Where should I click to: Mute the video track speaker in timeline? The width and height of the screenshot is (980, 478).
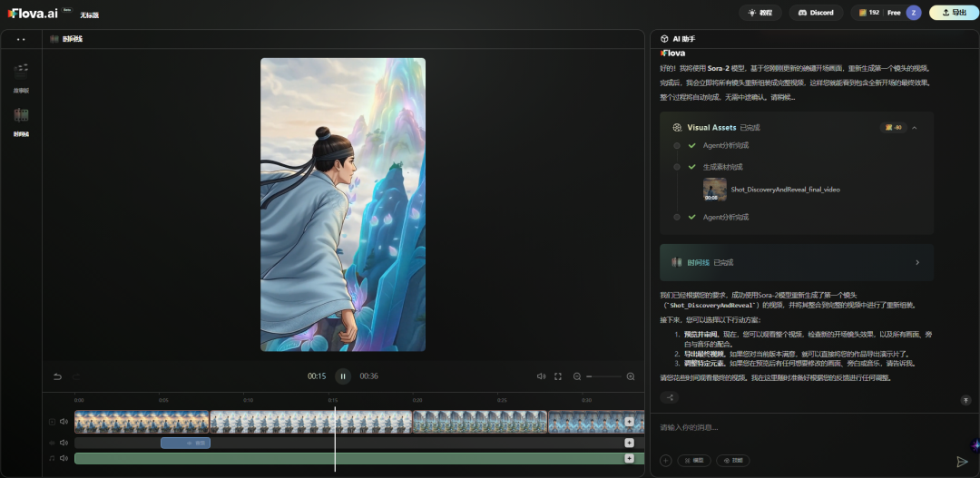click(64, 422)
